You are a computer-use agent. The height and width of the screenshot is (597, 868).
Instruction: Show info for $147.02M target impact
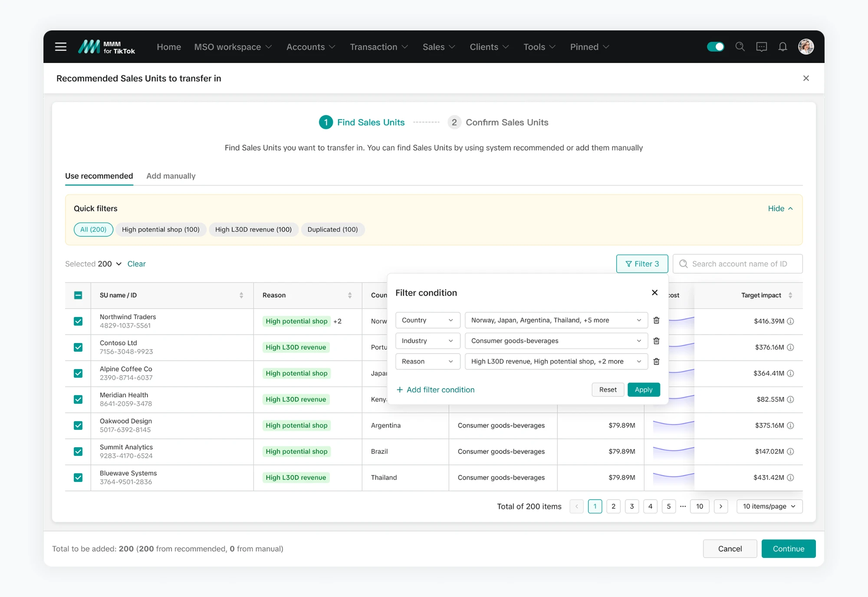click(x=790, y=452)
